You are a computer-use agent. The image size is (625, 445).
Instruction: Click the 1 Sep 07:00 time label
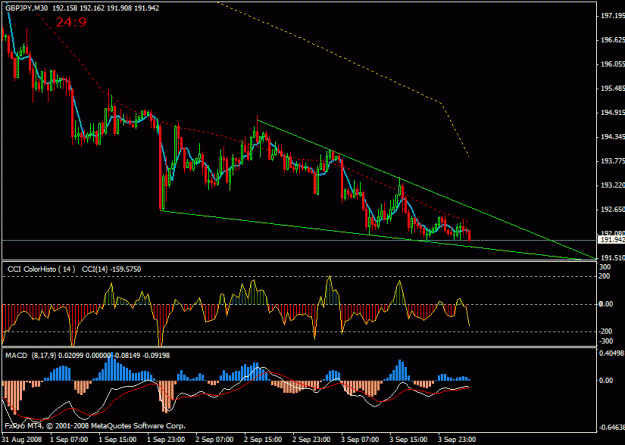point(69,439)
